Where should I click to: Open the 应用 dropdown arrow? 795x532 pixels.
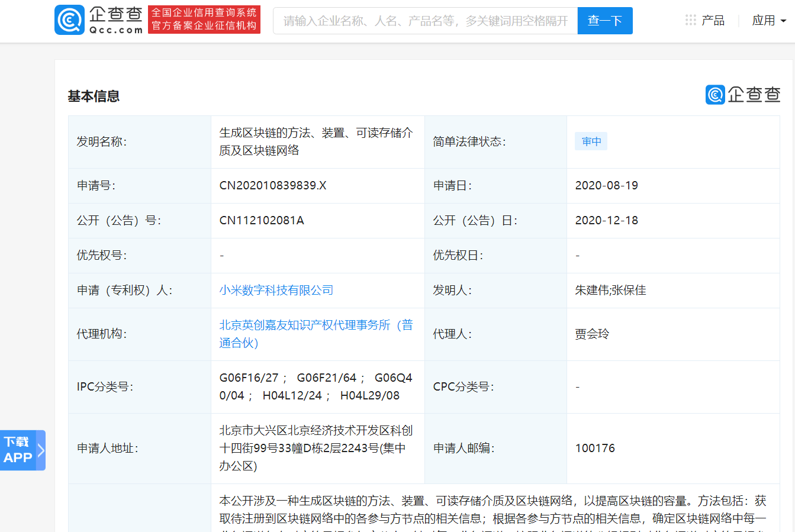[784, 21]
